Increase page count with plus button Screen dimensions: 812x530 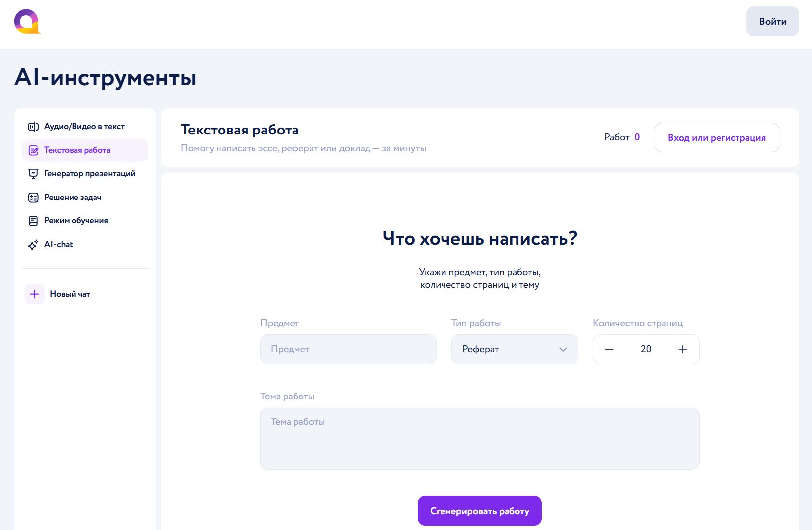coord(683,349)
